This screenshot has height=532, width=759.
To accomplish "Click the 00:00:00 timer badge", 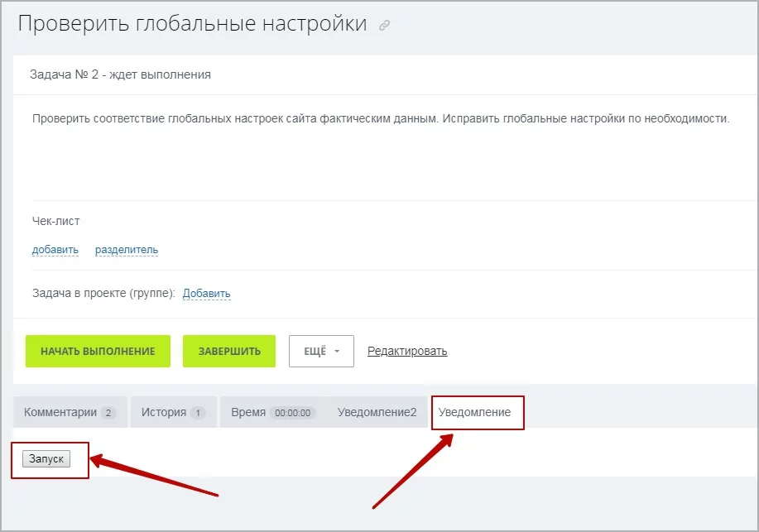I will 293,413.
